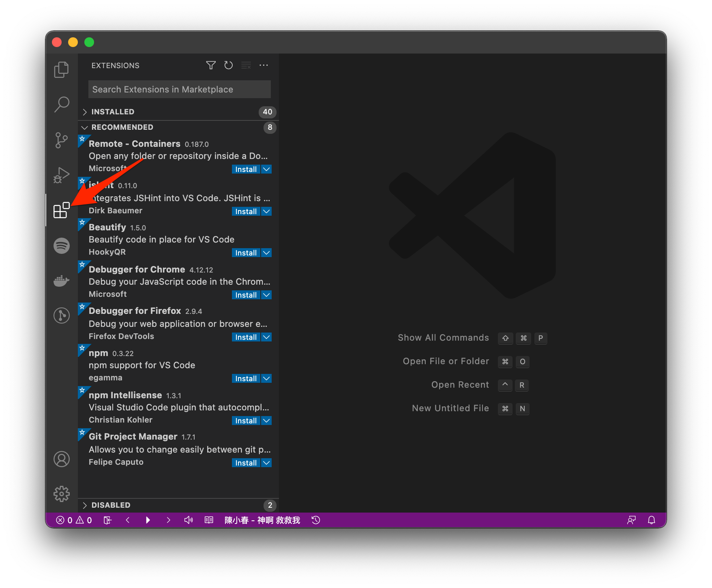Select the Debugger for Firefox title
Screen dimensions: 712x588
click(135, 311)
